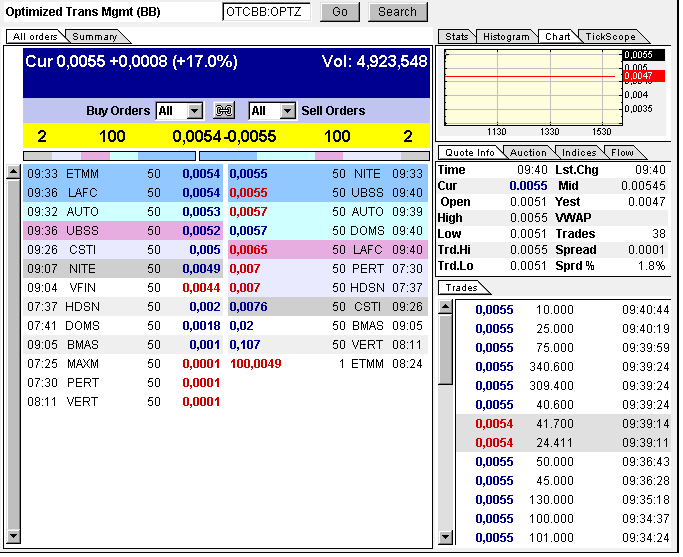This screenshot has width=683, height=557.
Task: Click the Go button
Action: pos(340,12)
